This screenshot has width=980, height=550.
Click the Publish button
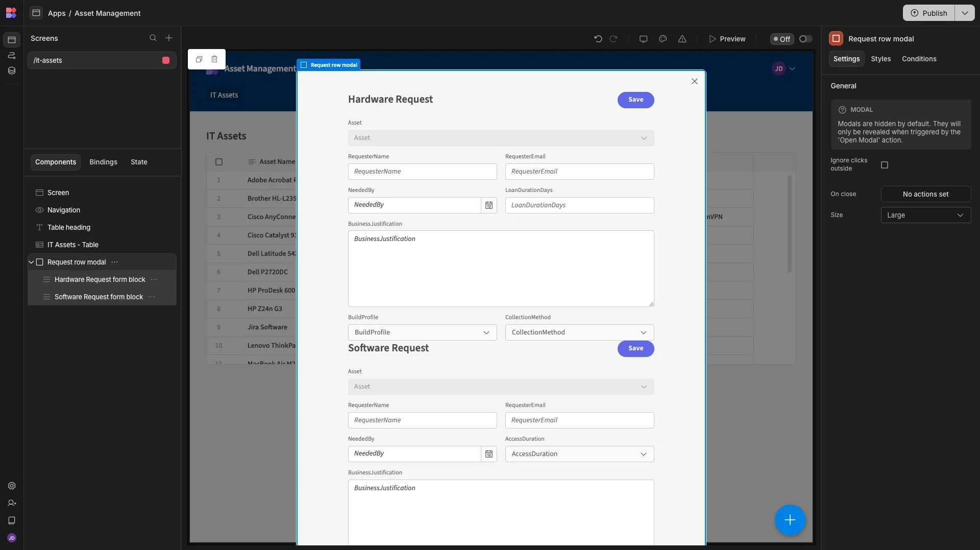point(928,13)
